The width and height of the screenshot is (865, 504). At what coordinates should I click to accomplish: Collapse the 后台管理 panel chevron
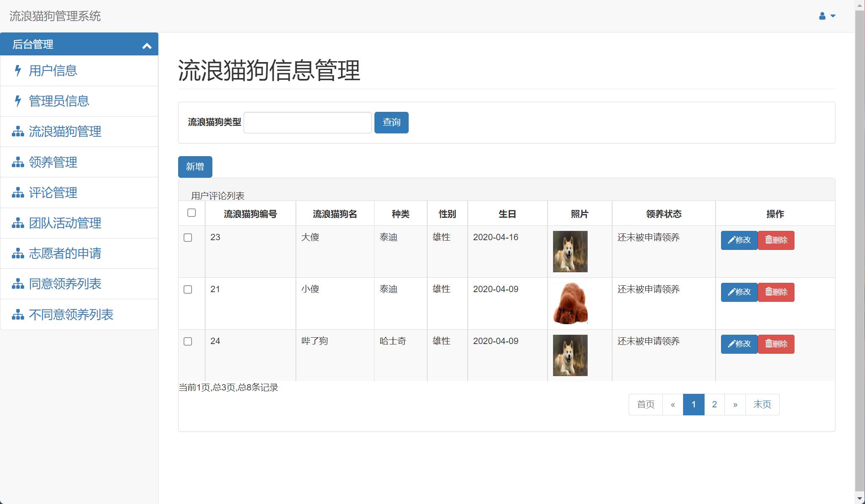click(147, 46)
